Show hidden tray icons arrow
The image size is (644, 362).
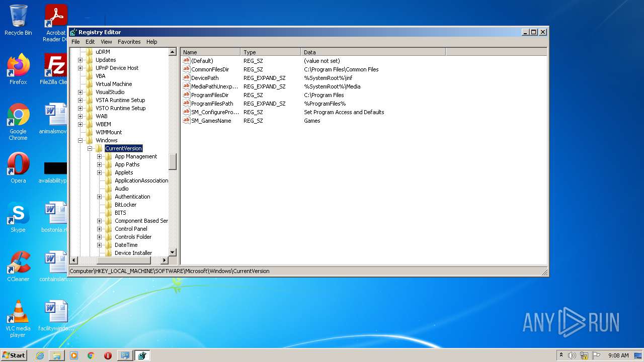coord(561,355)
